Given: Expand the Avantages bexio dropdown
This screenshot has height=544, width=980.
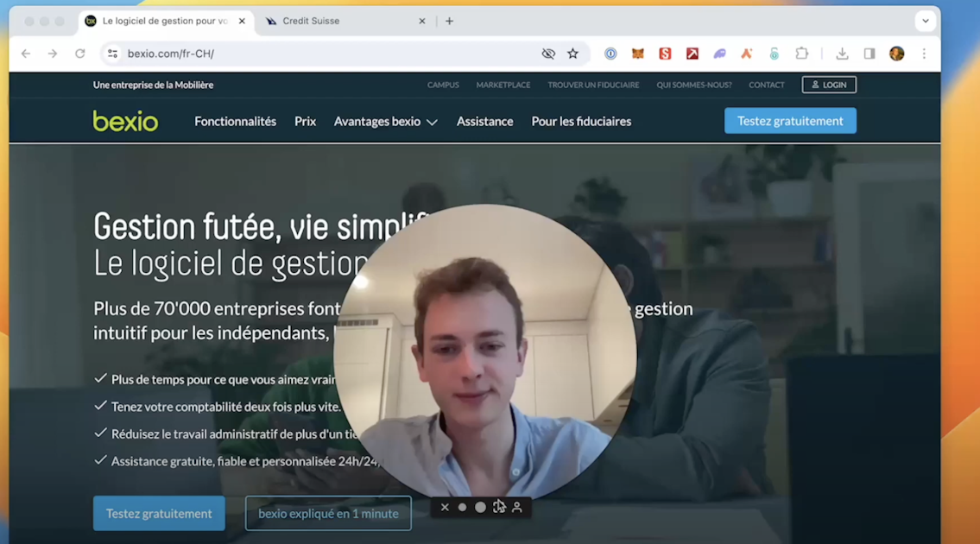Looking at the screenshot, I should click(386, 121).
